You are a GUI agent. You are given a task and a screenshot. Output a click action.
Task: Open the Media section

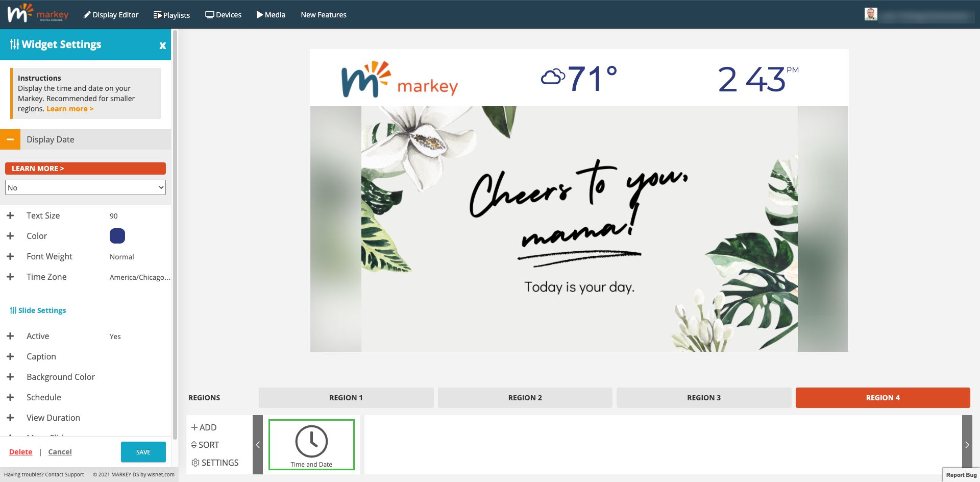[259, 14]
